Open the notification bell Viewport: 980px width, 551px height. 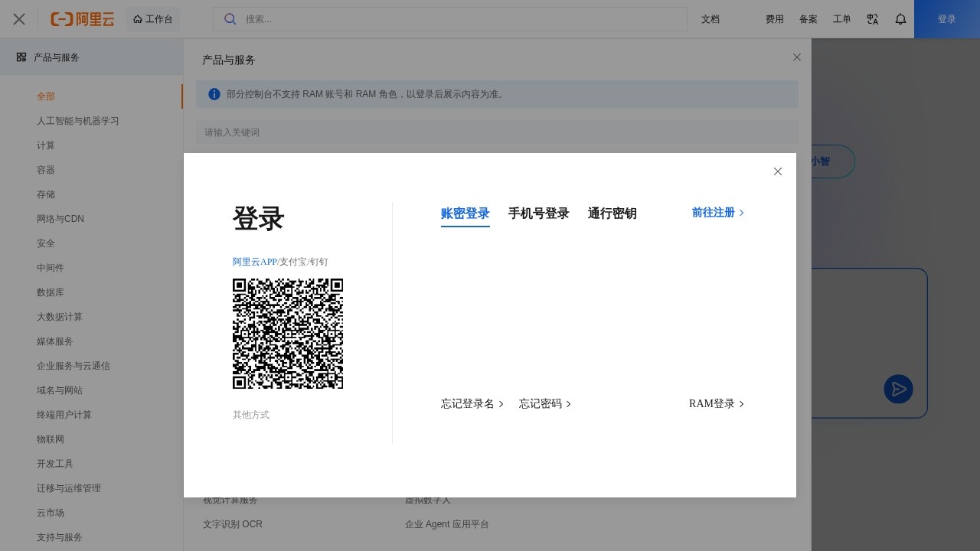[x=901, y=19]
